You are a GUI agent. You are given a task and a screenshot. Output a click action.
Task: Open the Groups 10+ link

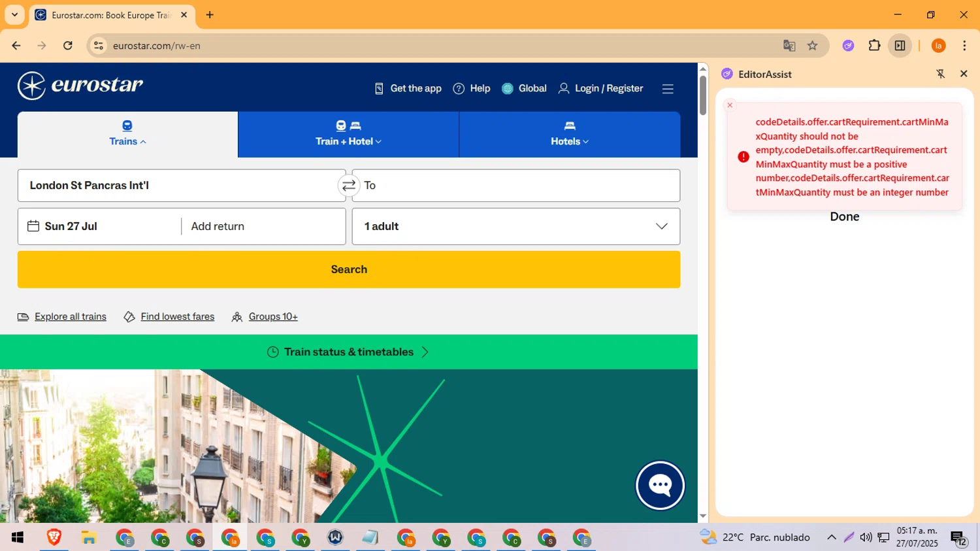(273, 316)
